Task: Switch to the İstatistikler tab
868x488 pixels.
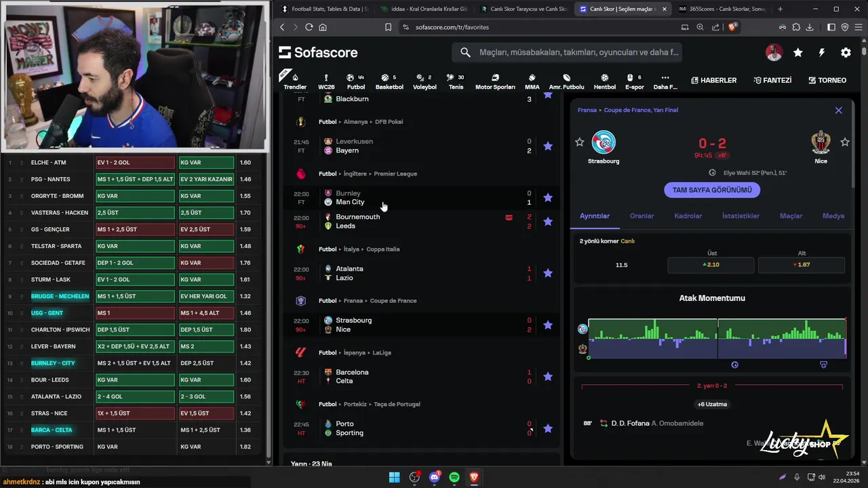Action: click(741, 216)
